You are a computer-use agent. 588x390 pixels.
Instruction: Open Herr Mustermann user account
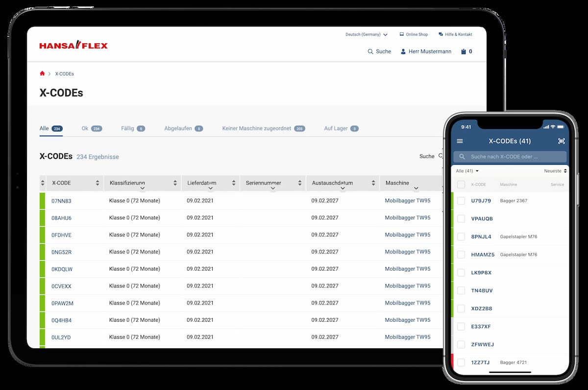coord(426,52)
